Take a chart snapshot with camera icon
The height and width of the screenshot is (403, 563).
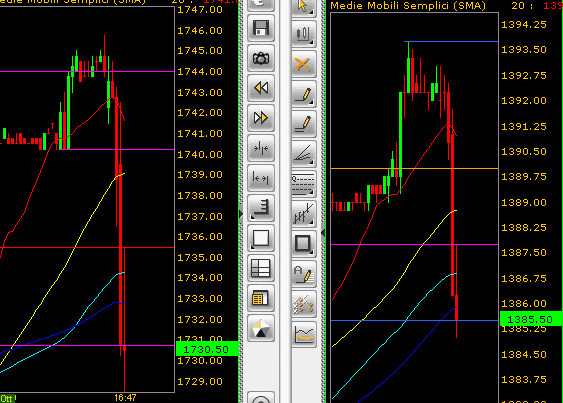coord(261,58)
